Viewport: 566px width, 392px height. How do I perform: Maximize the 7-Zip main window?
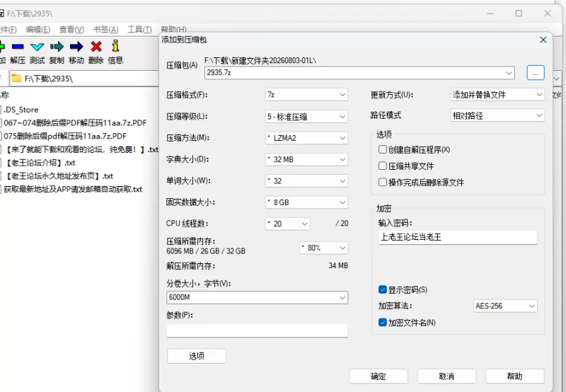coord(519,13)
